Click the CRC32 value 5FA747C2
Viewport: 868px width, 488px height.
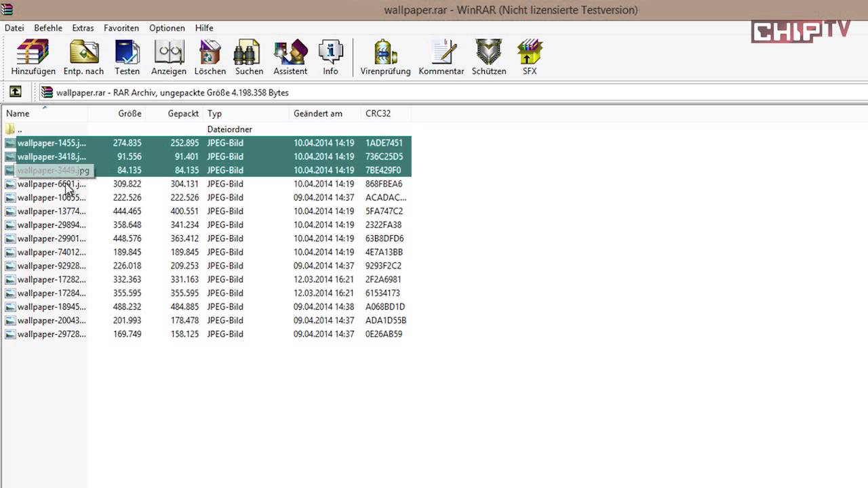(x=384, y=211)
